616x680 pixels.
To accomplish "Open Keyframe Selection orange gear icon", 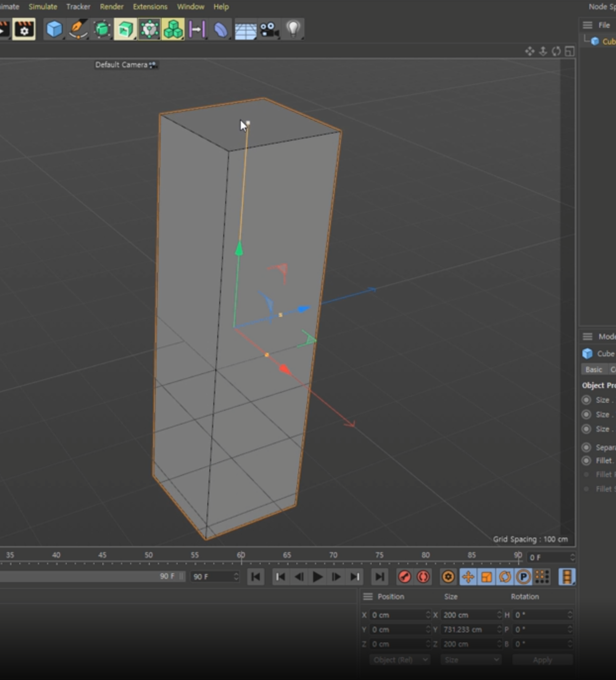I will (x=448, y=577).
